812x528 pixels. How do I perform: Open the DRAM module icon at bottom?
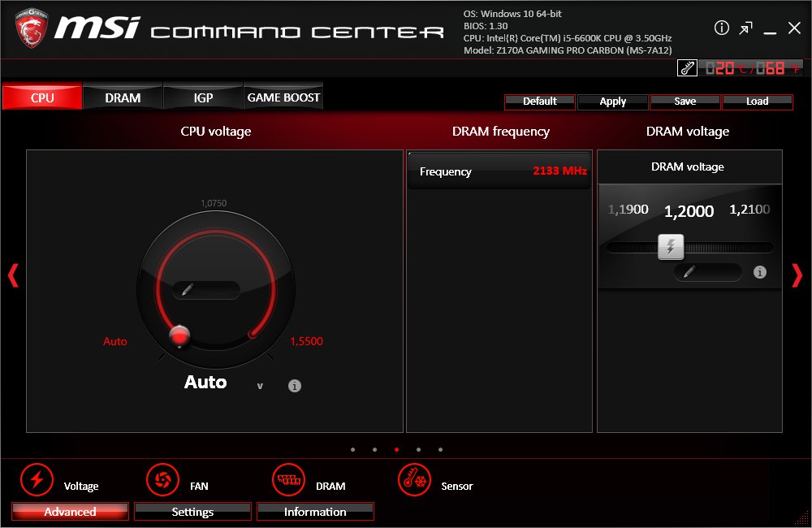tap(288, 480)
